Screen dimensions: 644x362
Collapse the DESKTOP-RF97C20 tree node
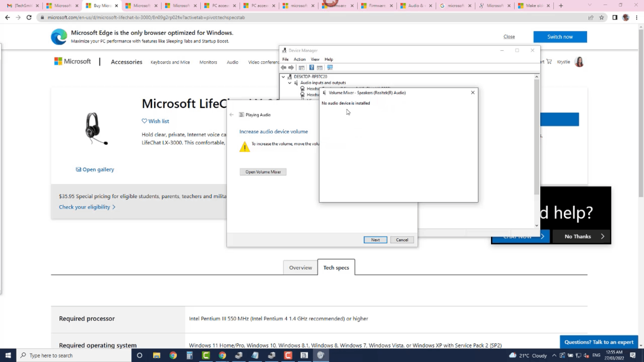pyautogui.click(x=283, y=77)
